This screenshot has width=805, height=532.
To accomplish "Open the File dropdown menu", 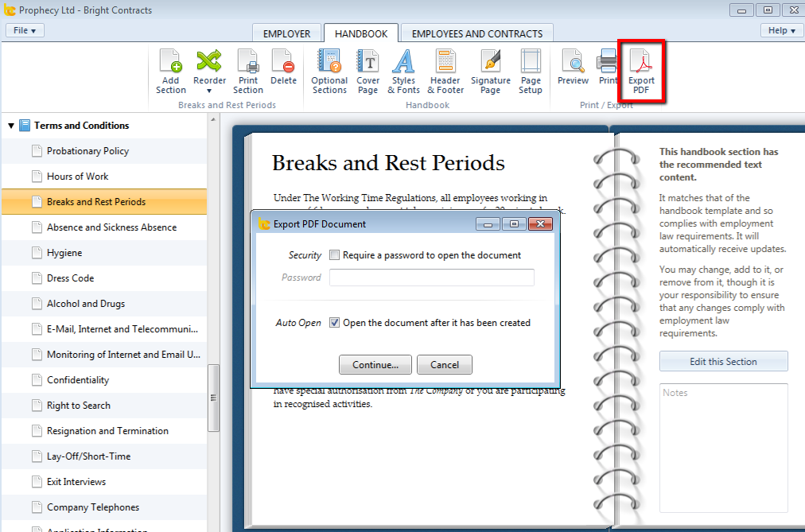I will [25, 30].
